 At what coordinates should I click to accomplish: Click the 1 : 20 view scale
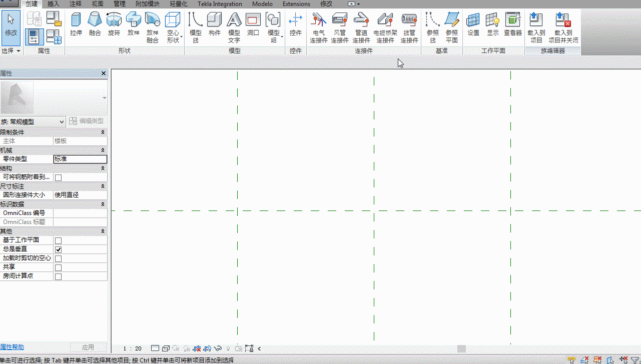[x=133, y=348]
